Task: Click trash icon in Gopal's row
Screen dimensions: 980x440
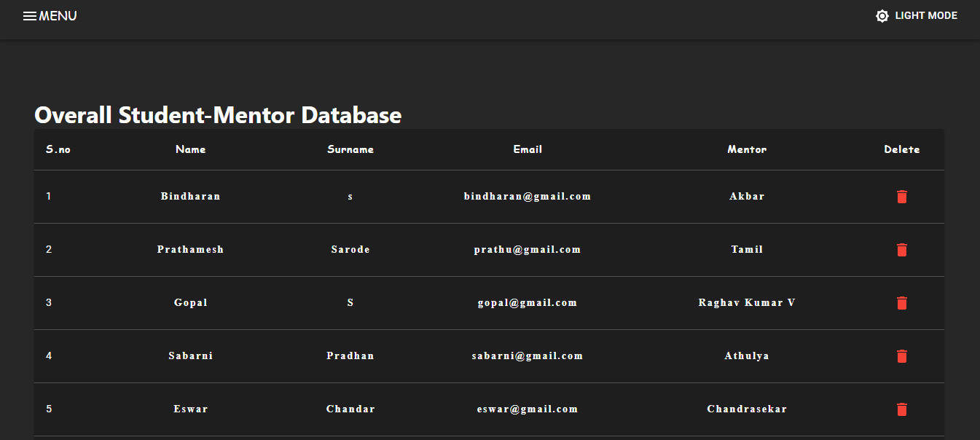Action: pyautogui.click(x=902, y=303)
